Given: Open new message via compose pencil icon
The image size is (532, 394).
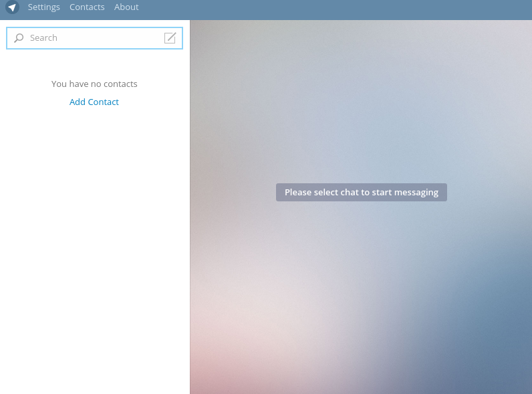Looking at the screenshot, I should coord(170,38).
